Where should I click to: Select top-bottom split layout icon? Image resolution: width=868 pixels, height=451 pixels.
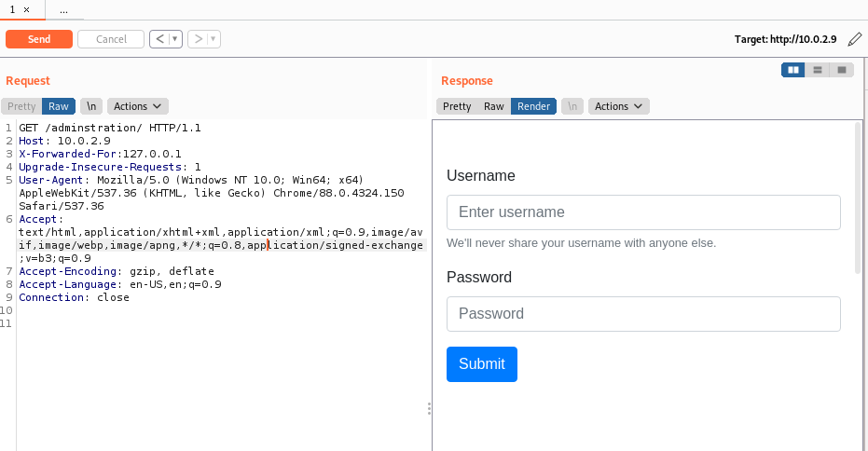click(x=818, y=70)
